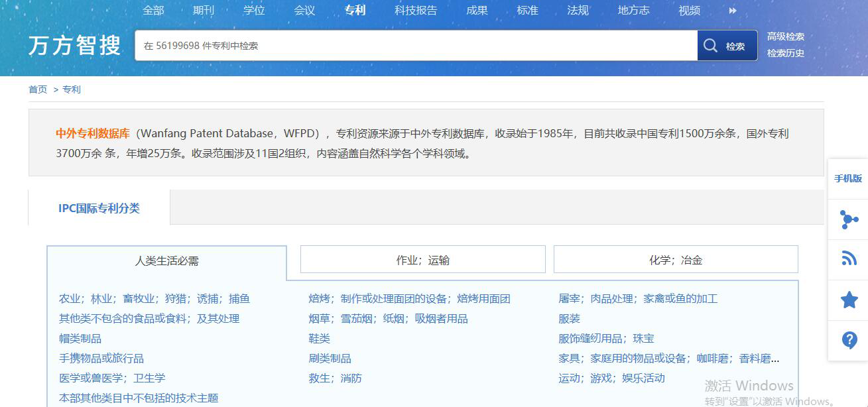Open the 医学或兽医学；卫生学 link
This screenshot has width=868, height=407.
tap(112, 378)
